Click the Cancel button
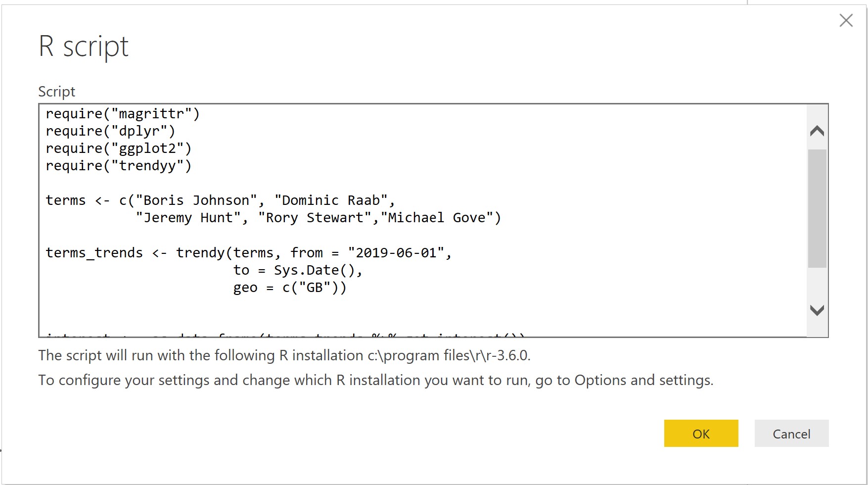This screenshot has width=868, height=485. 791,434
